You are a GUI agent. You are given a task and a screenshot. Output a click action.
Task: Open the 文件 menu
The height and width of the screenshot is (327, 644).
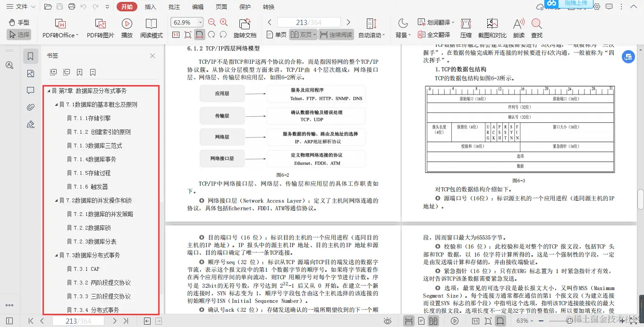19,7
